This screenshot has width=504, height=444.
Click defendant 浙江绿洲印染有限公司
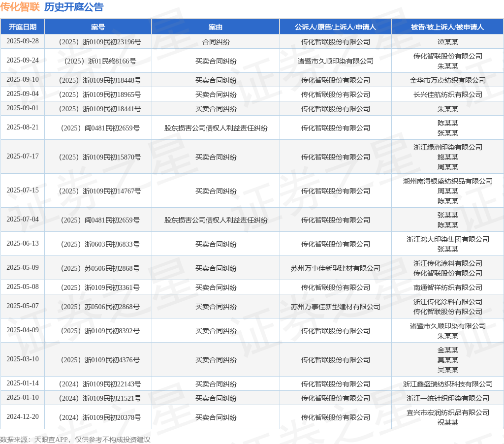pos(447,147)
